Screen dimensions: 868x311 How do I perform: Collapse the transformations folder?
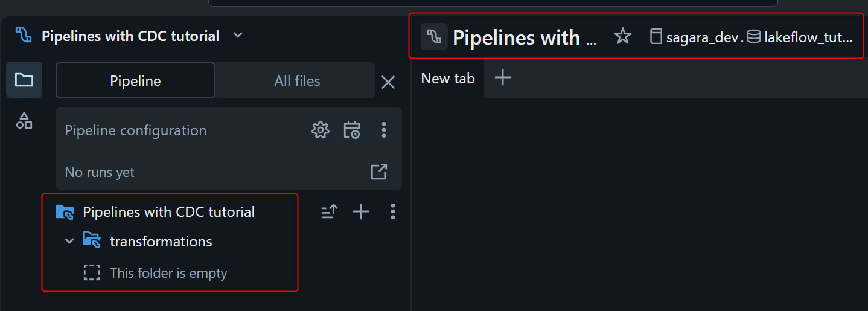click(x=69, y=242)
